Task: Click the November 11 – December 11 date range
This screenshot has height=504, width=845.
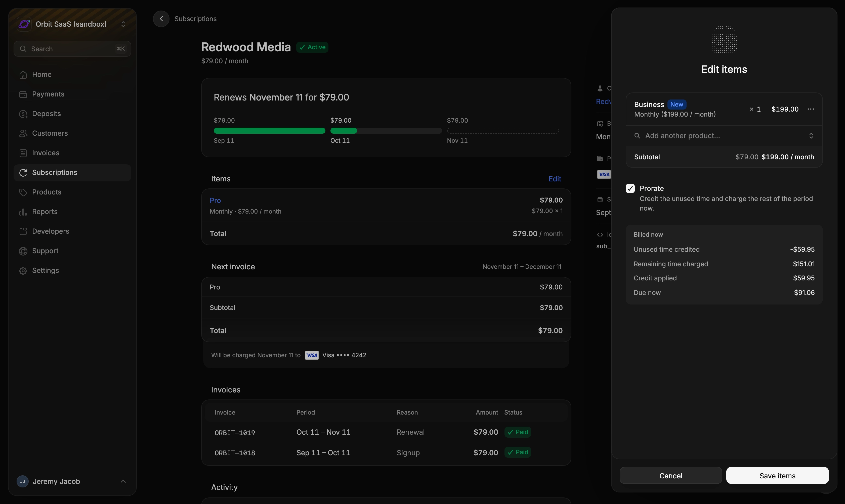Action: [x=522, y=267]
